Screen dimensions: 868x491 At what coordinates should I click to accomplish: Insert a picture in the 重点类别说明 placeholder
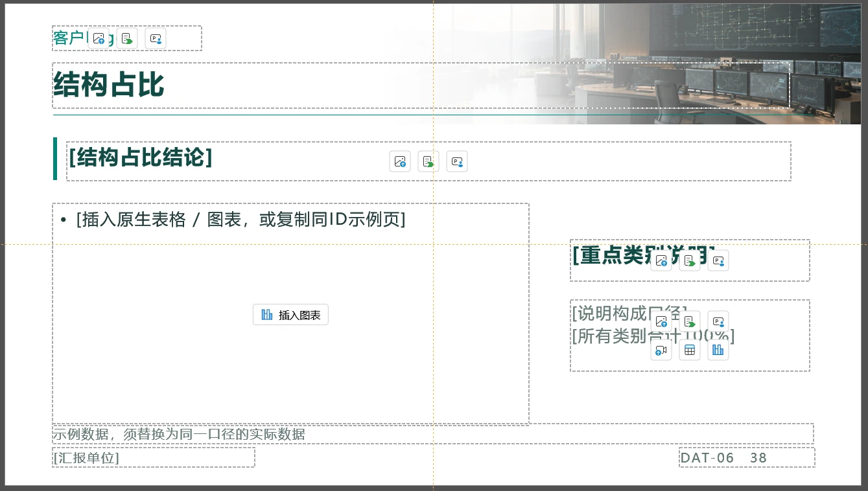(x=661, y=260)
